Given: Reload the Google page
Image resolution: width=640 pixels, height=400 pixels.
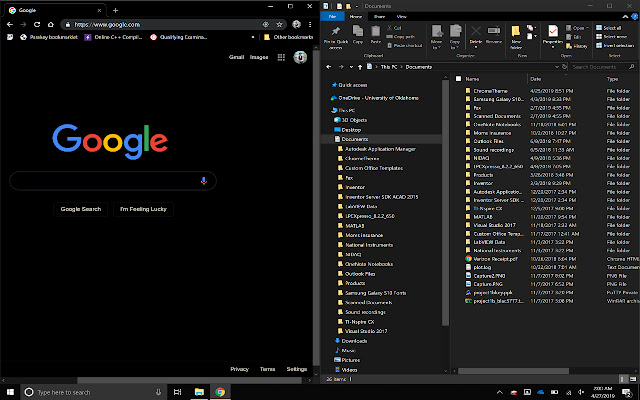Looking at the screenshot, I should (x=36, y=23).
